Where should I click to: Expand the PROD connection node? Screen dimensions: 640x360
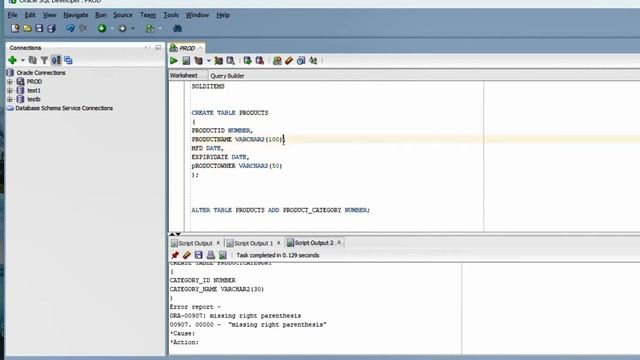point(10,82)
